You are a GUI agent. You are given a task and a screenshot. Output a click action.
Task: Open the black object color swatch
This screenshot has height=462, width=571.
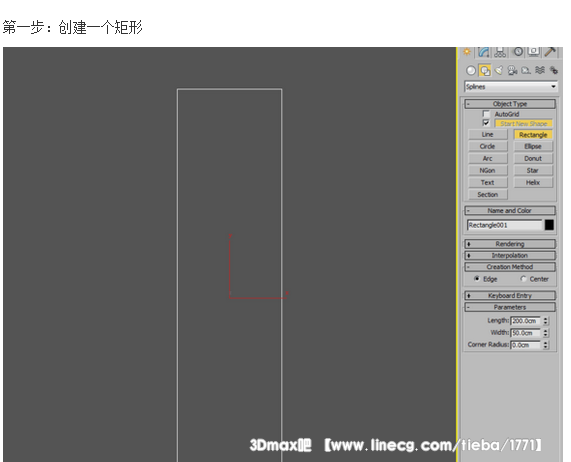(x=549, y=225)
